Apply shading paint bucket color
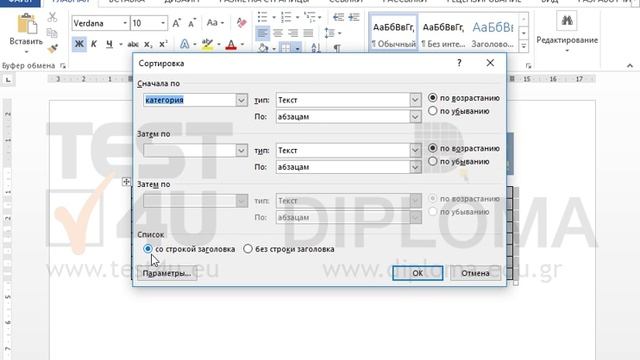Viewport: 640px width, 360px height. pyautogui.click(x=263, y=48)
